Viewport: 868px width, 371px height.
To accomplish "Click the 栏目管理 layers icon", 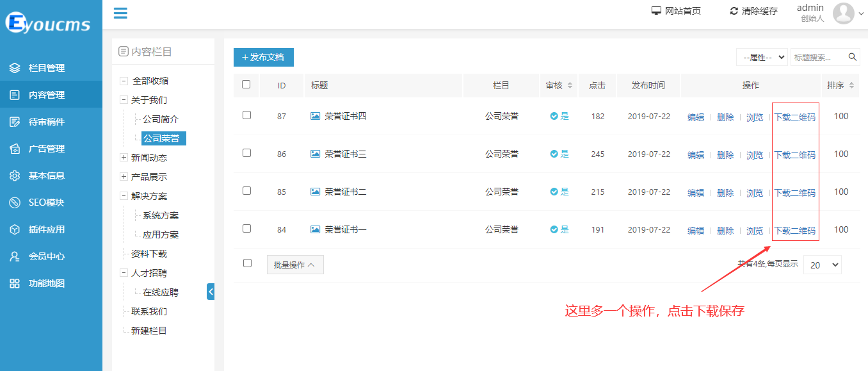I will pos(15,68).
